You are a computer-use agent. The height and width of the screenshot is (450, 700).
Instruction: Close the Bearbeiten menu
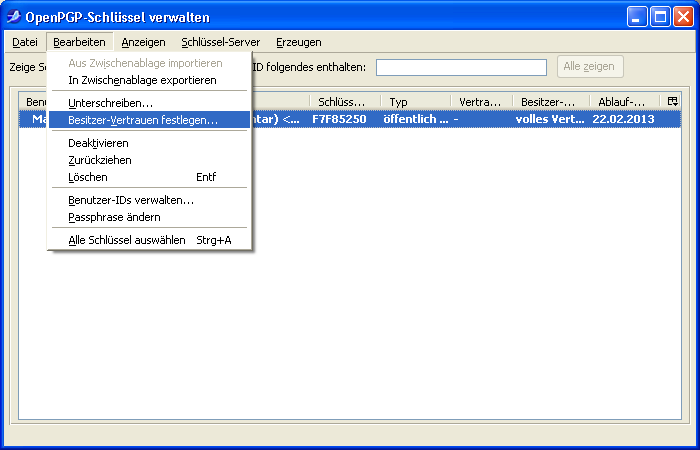tap(79, 42)
